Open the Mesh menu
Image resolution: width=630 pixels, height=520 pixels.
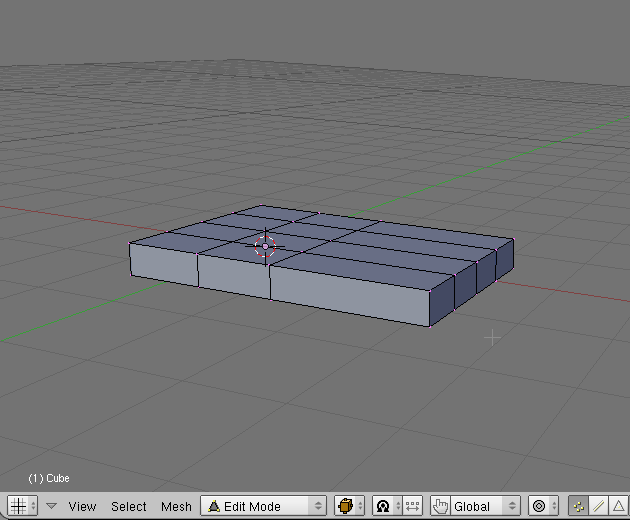pos(176,506)
